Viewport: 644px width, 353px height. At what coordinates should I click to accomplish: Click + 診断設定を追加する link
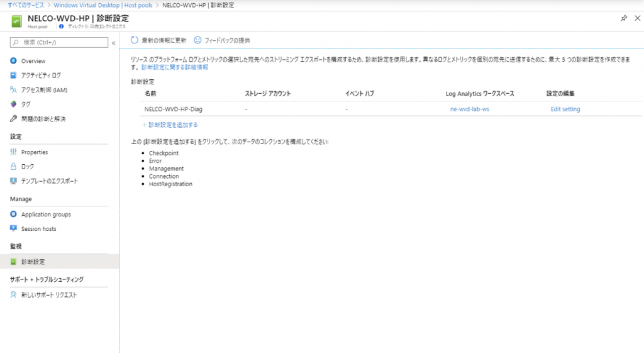pos(170,125)
